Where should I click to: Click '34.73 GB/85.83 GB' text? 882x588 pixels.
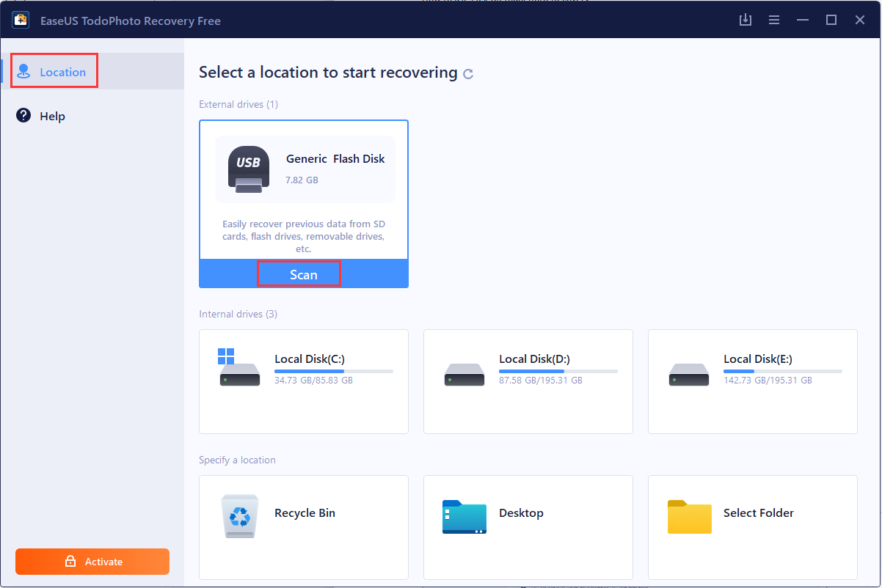pyautogui.click(x=313, y=381)
